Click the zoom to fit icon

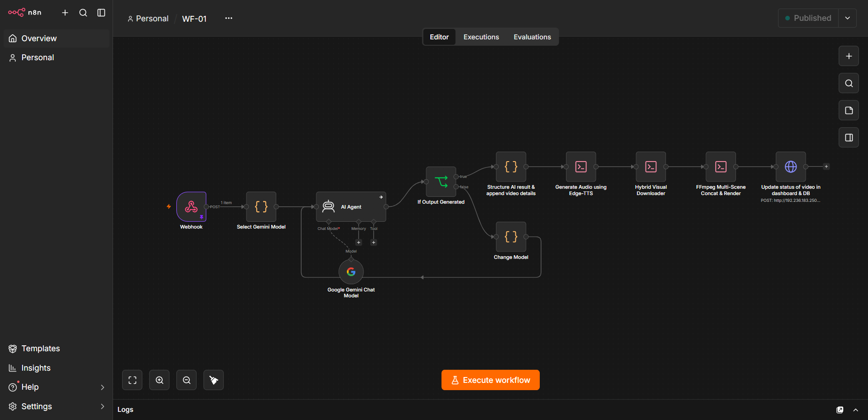(x=132, y=380)
